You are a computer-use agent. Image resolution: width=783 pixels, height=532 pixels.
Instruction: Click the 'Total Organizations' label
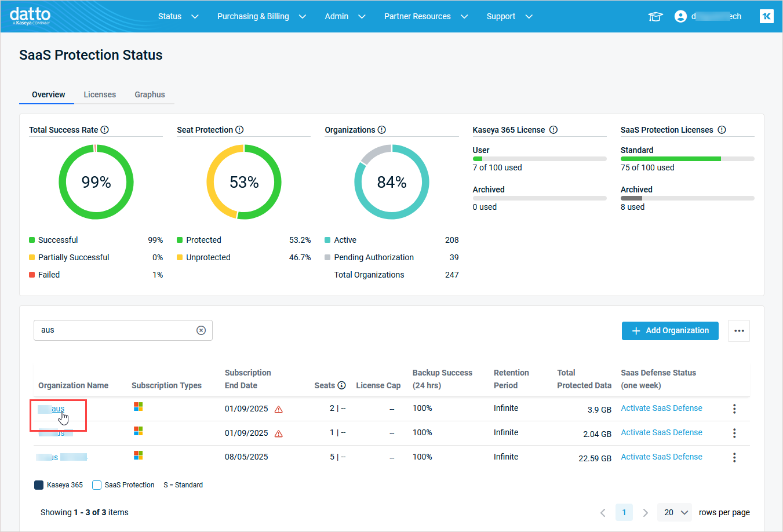point(369,275)
